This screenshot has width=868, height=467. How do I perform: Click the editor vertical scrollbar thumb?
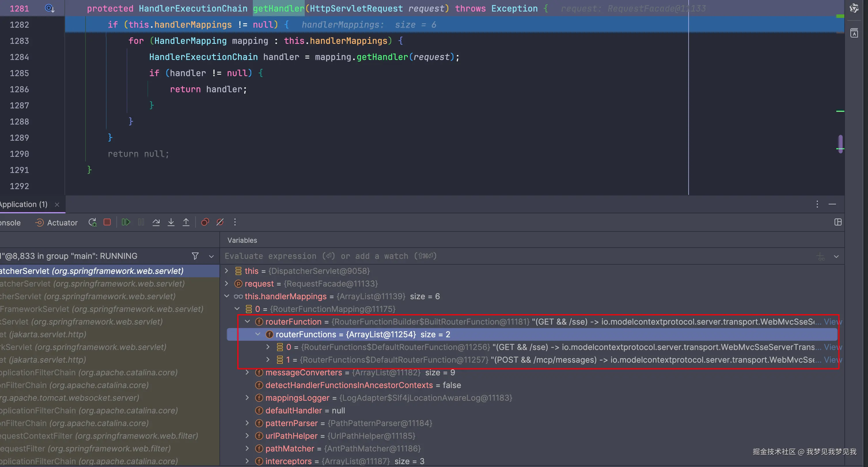[841, 144]
